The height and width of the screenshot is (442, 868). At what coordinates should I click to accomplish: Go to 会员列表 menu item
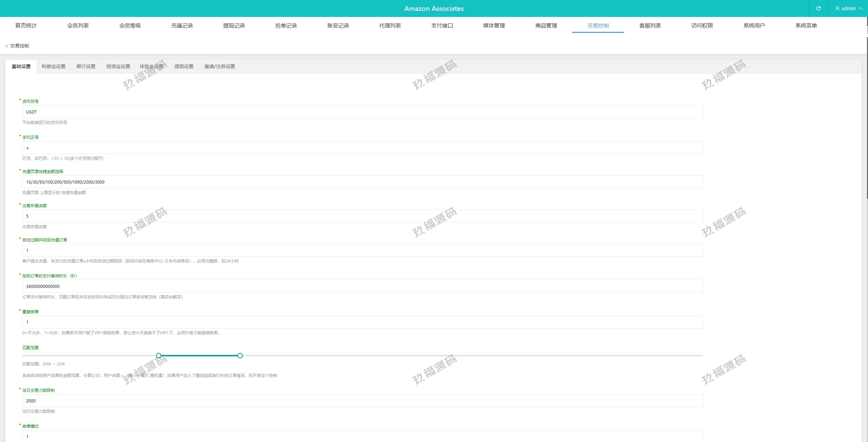click(78, 26)
